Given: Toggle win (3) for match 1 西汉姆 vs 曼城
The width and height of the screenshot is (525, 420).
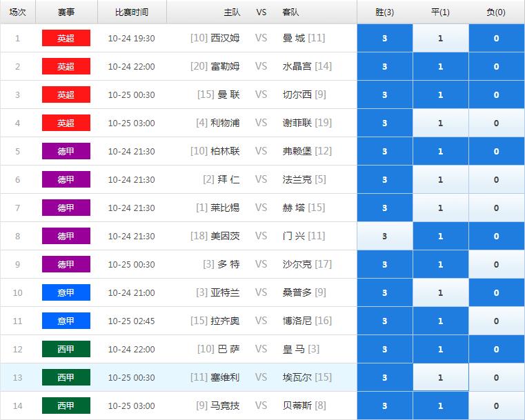Looking at the screenshot, I should pos(385,38).
